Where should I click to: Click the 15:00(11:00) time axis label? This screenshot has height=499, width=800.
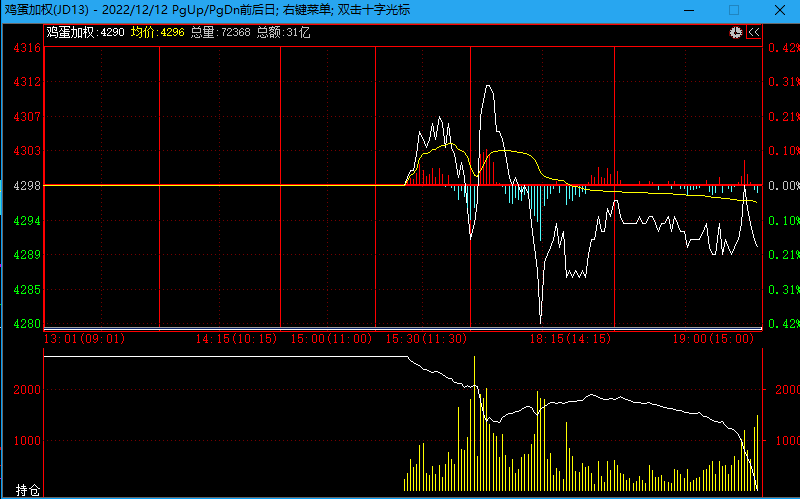click(x=332, y=338)
